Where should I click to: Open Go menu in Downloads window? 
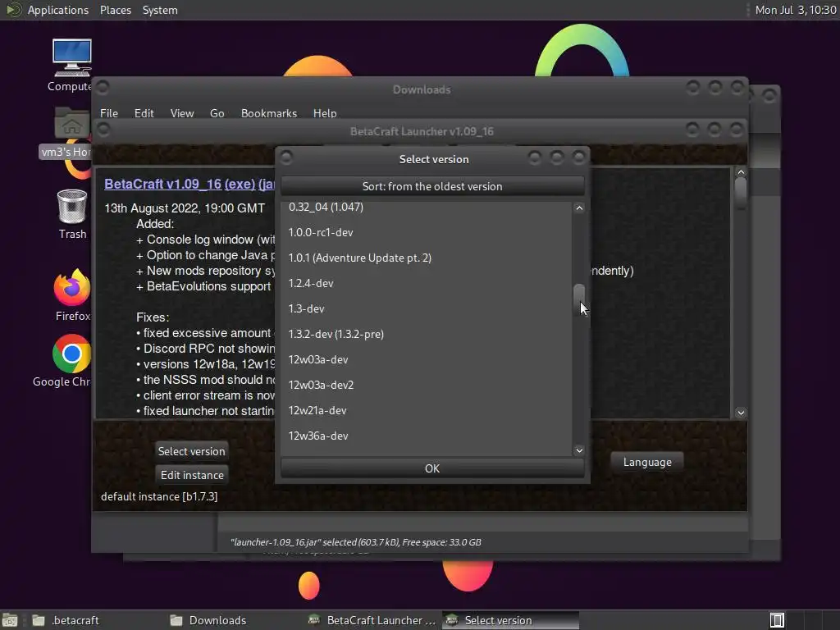pyautogui.click(x=217, y=113)
